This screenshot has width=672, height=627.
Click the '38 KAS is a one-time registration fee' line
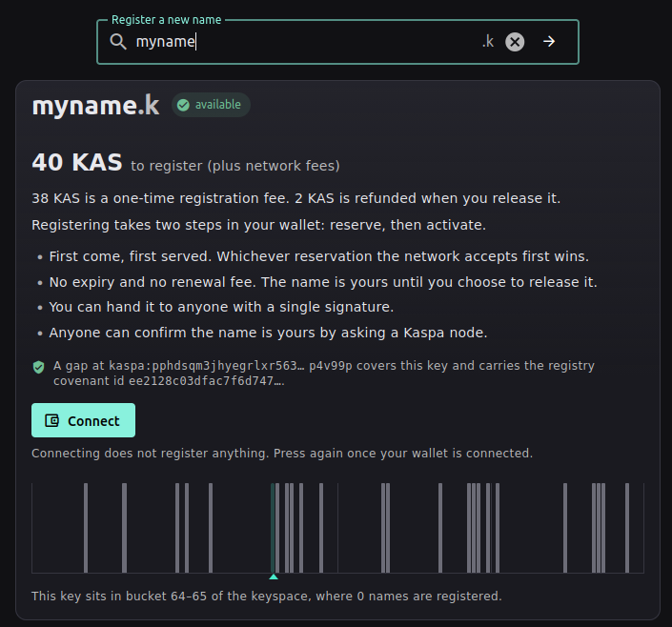296,198
